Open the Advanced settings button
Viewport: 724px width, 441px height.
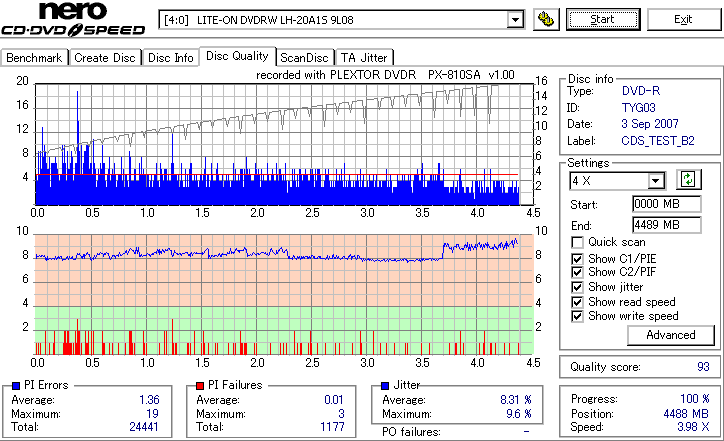(x=670, y=335)
